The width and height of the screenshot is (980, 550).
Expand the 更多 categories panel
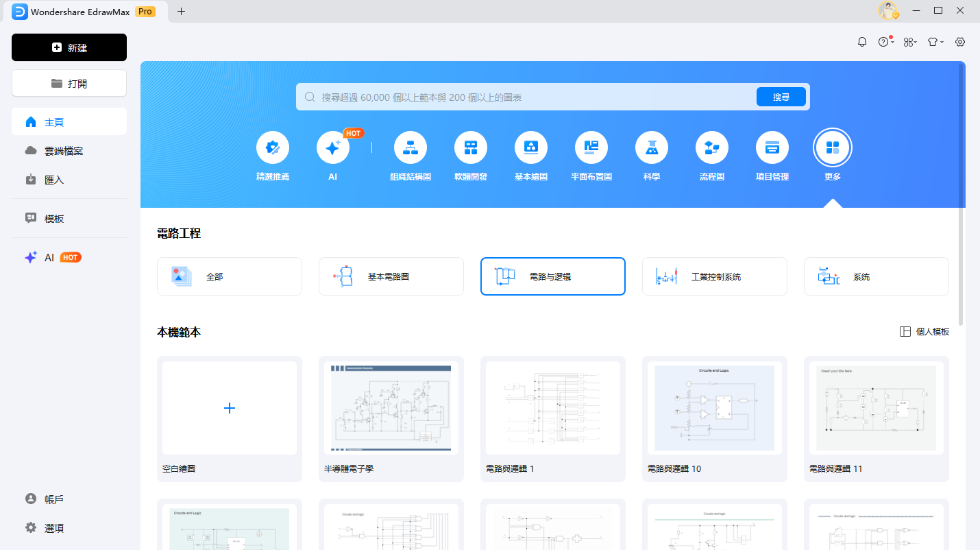click(x=833, y=147)
